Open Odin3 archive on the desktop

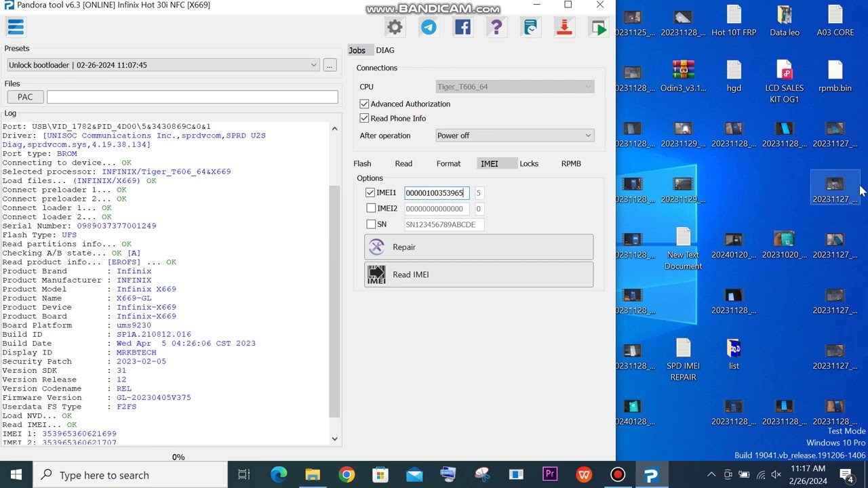(x=683, y=76)
